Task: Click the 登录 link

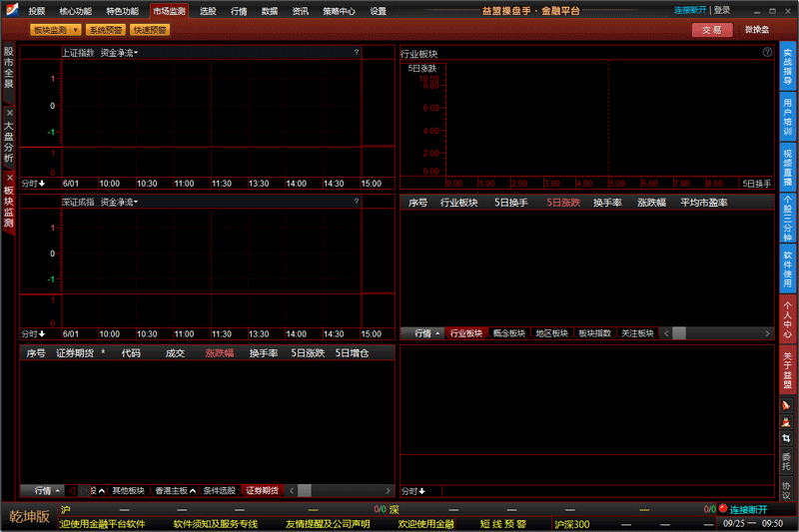Action: pyautogui.click(x=722, y=10)
